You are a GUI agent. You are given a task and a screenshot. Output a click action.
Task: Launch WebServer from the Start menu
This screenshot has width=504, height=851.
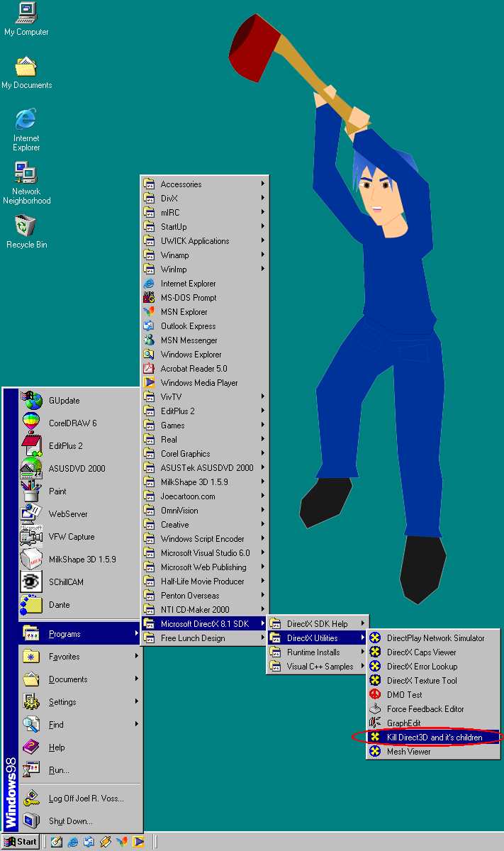tap(80, 514)
